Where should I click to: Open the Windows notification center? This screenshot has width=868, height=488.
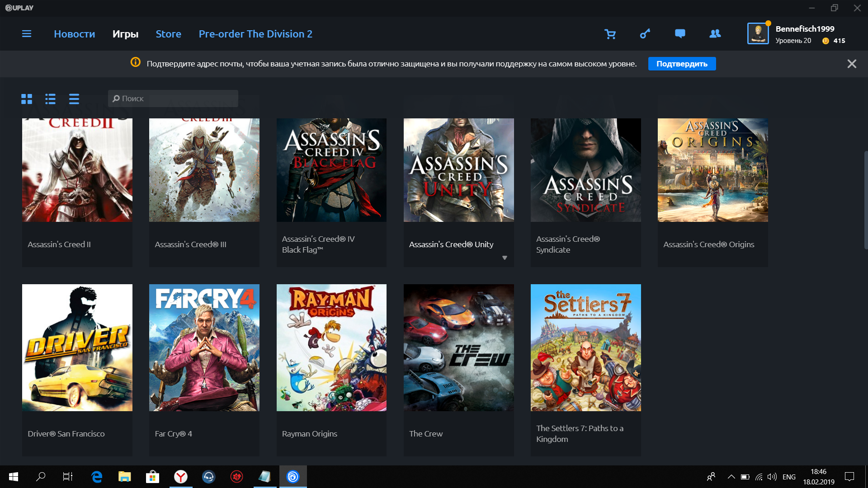849,477
